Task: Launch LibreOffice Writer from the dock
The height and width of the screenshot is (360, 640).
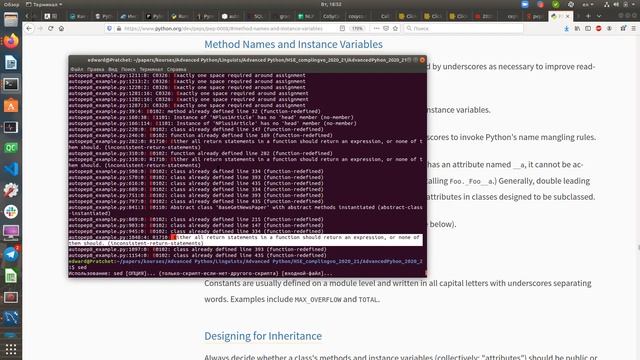Action: (x=11, y=62)
